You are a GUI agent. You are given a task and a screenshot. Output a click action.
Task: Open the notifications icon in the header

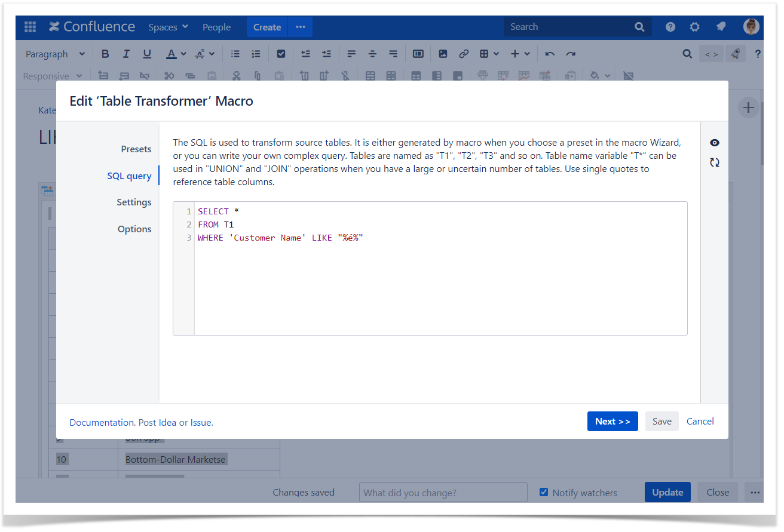point(721,27)
